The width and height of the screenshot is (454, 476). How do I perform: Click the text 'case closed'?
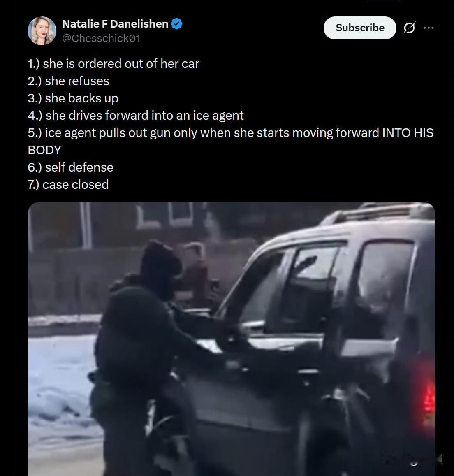(76, 185)
